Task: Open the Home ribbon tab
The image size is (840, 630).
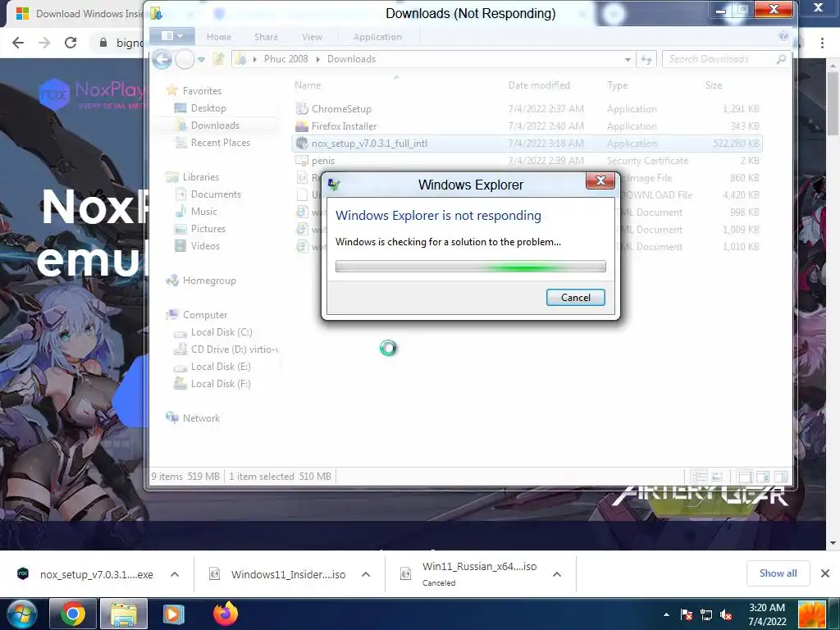Action: pos(218,37)
